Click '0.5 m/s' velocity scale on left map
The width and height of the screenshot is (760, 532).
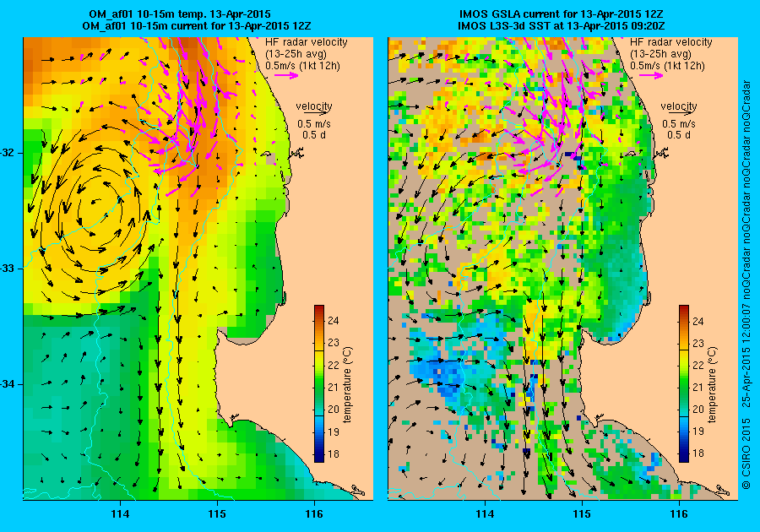coord(314,124)
